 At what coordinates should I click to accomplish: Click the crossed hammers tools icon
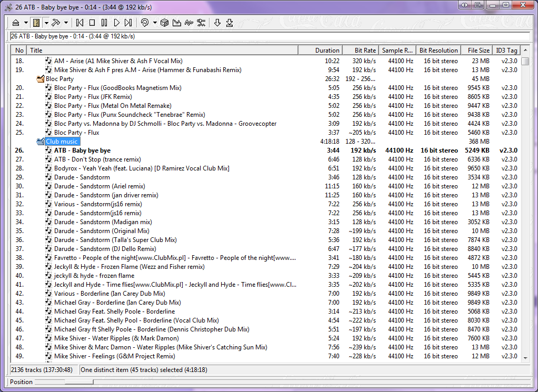56,23
